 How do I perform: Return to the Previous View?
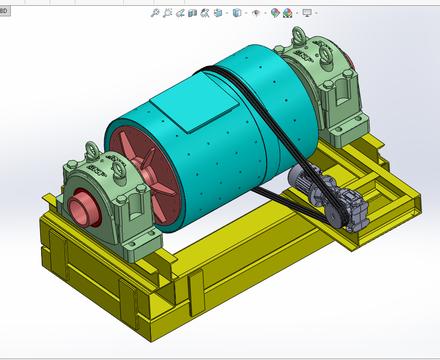180,13
